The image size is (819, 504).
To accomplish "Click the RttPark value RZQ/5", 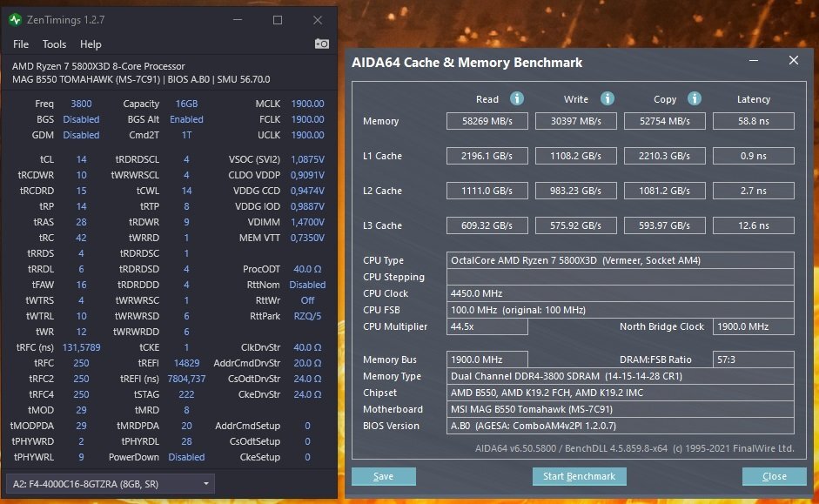I will click(x=307, y=316).
